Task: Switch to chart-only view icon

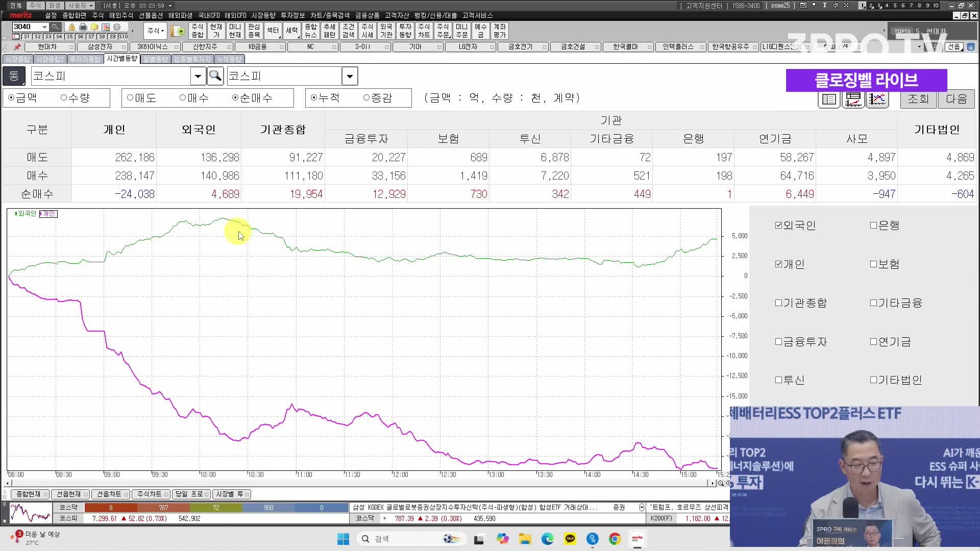Action: pyautogui.click(x=877, y=99)
